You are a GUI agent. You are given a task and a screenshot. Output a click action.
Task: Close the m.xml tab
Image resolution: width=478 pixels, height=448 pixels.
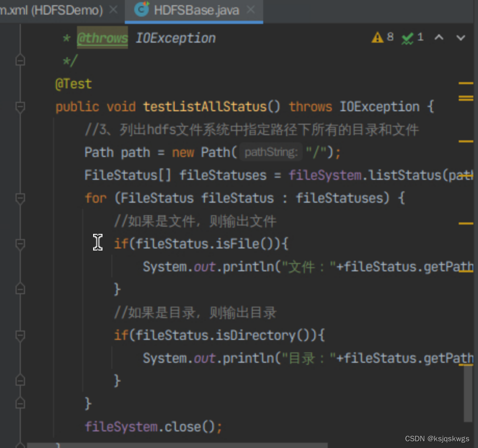[113, 9]
